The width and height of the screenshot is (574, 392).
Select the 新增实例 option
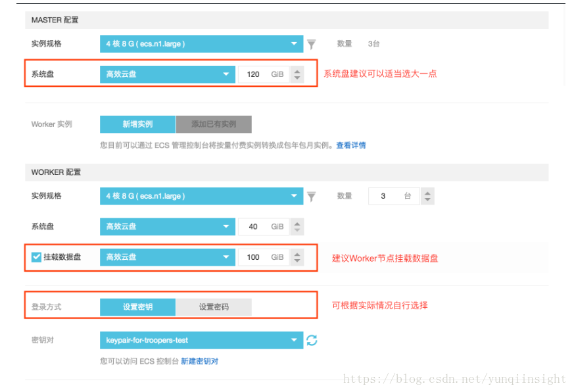137,124
